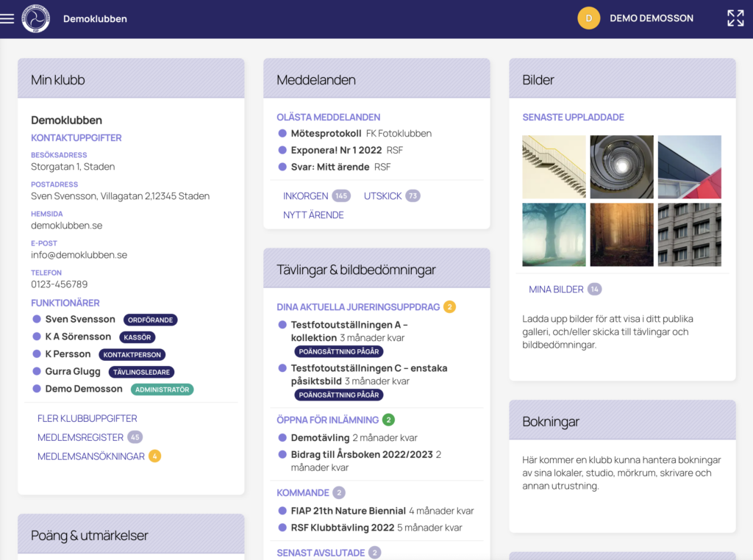
Task: Click the Bokningar card header
Action: pyautogui.click(x=622, y=420)
